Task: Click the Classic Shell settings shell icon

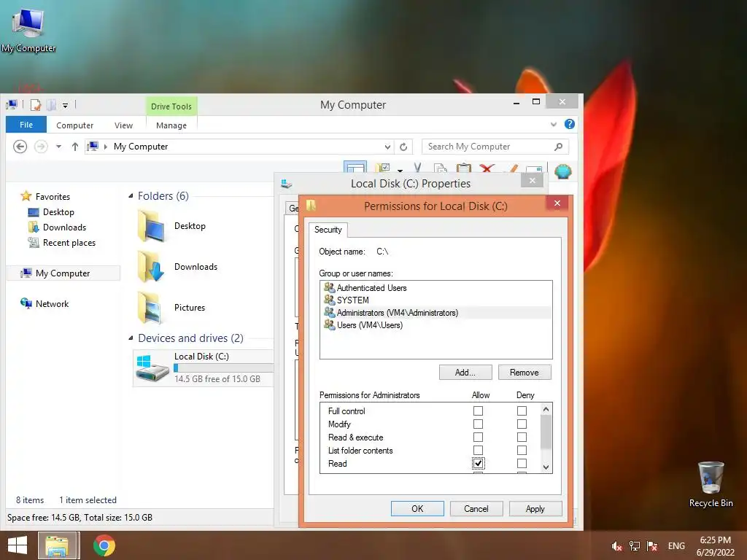Action: pos(562,171)
